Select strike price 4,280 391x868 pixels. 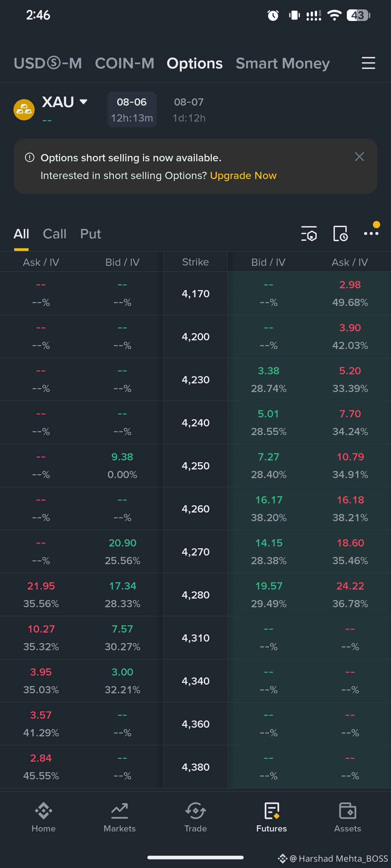pos(195,595)
